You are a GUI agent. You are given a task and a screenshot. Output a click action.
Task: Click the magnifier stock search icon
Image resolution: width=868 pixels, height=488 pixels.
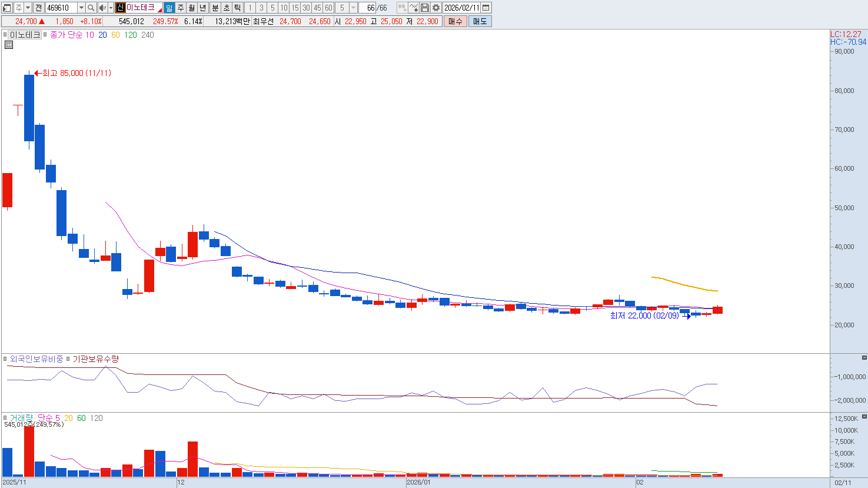pyautogui.click(x=91, y=8)
